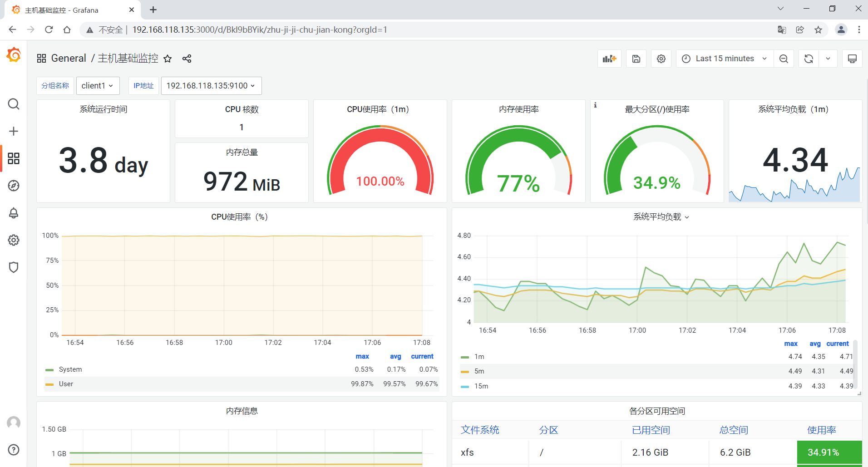Open the Alerting bell icon
Image resolution: width=868 pixels, height=467 pixels.
point(14,213)
